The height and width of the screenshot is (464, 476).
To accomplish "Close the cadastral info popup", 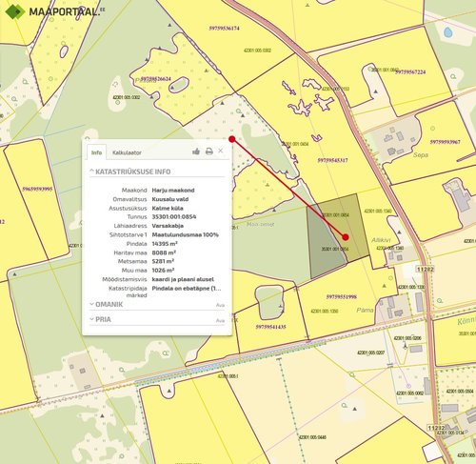I will click(221, 151).
